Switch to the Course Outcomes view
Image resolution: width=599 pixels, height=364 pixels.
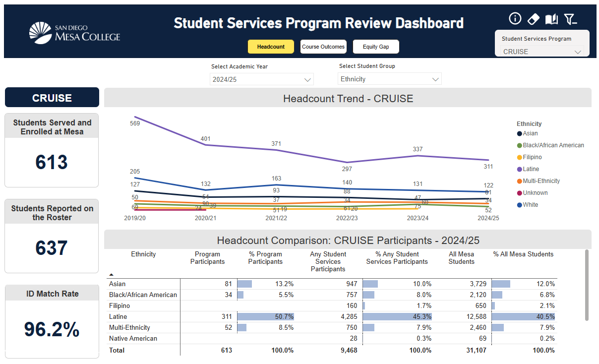pyautogui.click(x=323, y=47)
